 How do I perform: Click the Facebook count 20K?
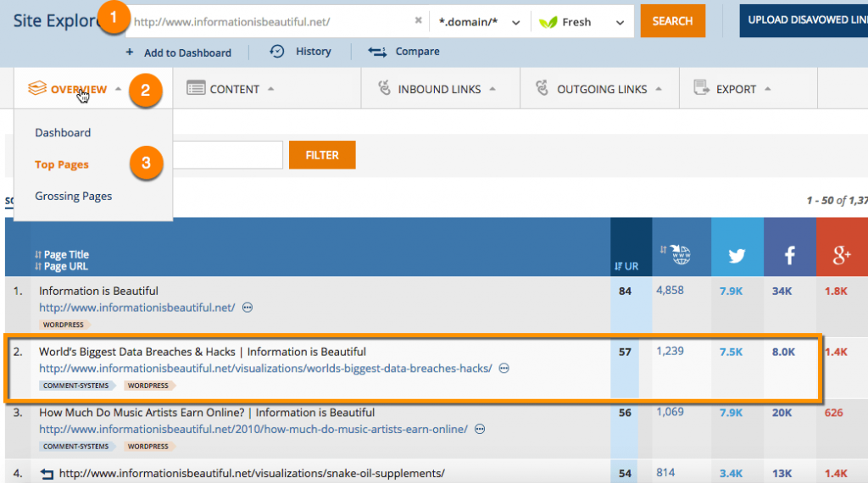(x=782, y=413)
